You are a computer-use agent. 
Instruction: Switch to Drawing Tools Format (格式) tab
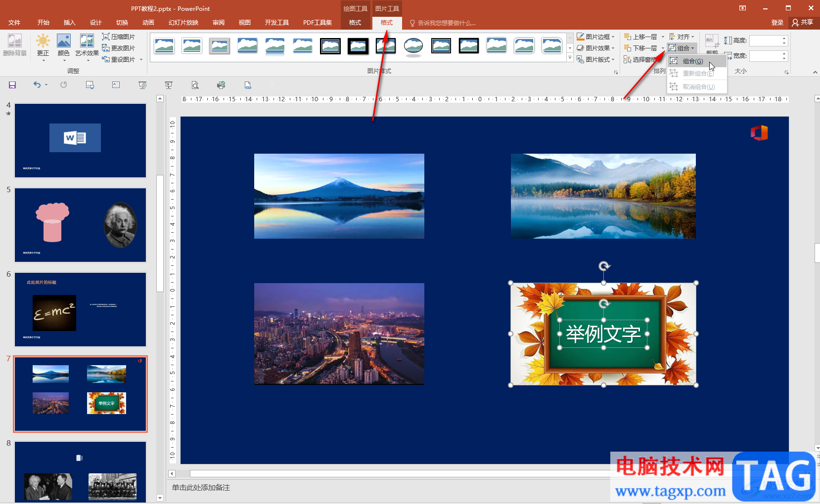coord(355,23)
